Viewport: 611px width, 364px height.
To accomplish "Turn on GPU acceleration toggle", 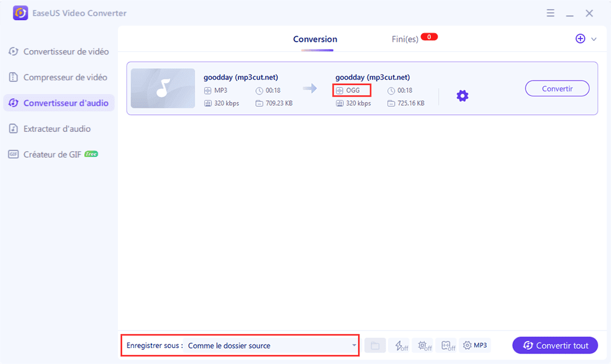I will pyautogui.click(x=423, y=345).
